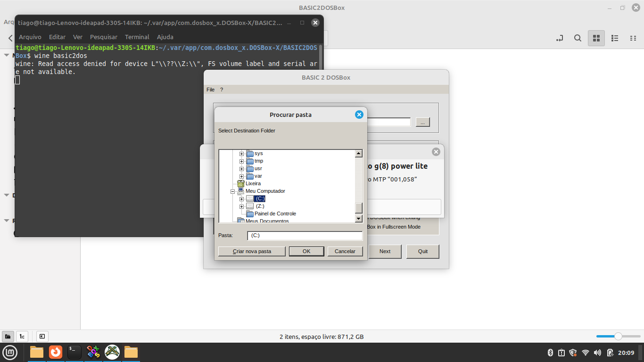Open Ver menu in terminal
The height and width of the screenshot is (362, 644).
click(78, 37)
